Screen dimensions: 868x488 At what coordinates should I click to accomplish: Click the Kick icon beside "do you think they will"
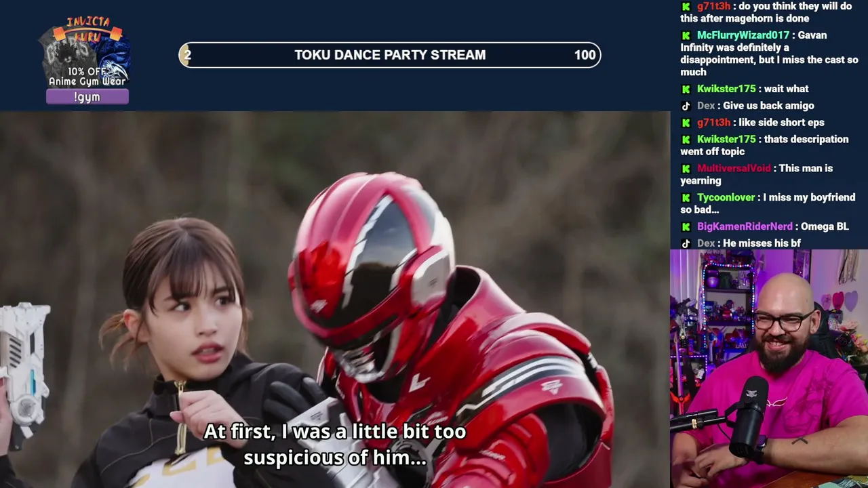coord(686,7)
